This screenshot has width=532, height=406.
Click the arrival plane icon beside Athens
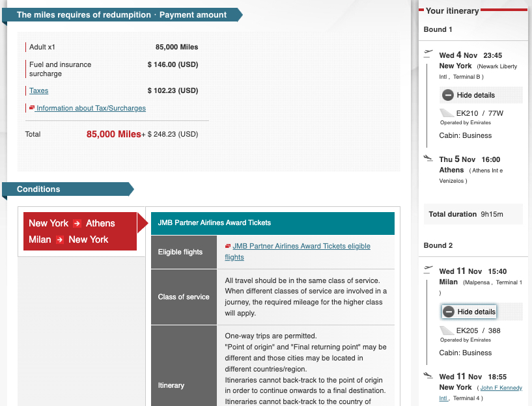[428, 156]
